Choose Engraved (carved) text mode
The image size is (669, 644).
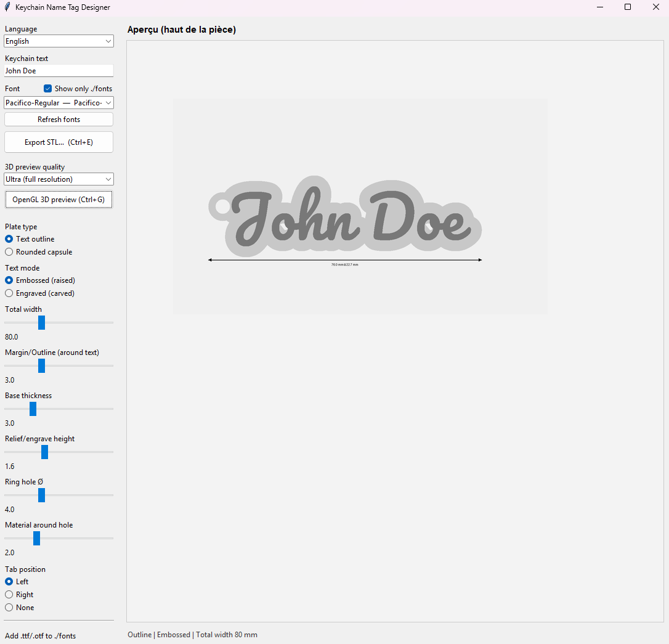9,293
